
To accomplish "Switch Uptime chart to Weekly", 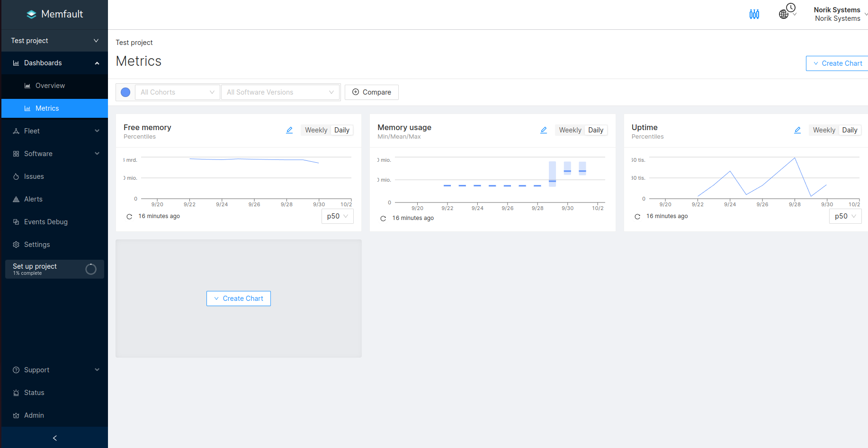I will tap(824, 130).
